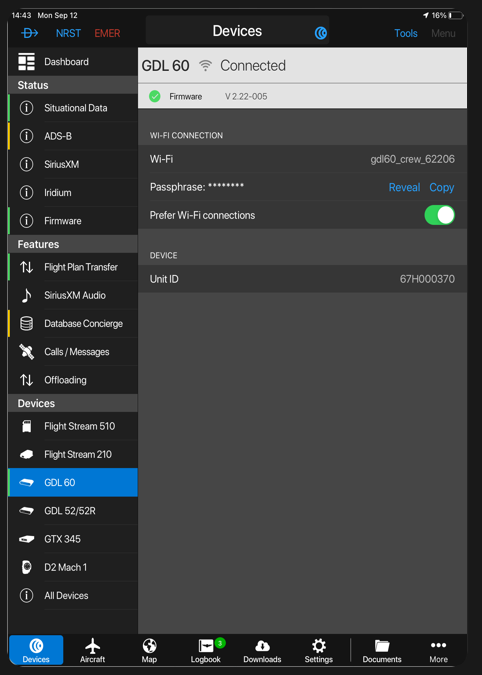482x675 pixels.
Task: Click Unit ID value 67H000370
Action: [427, 279]
